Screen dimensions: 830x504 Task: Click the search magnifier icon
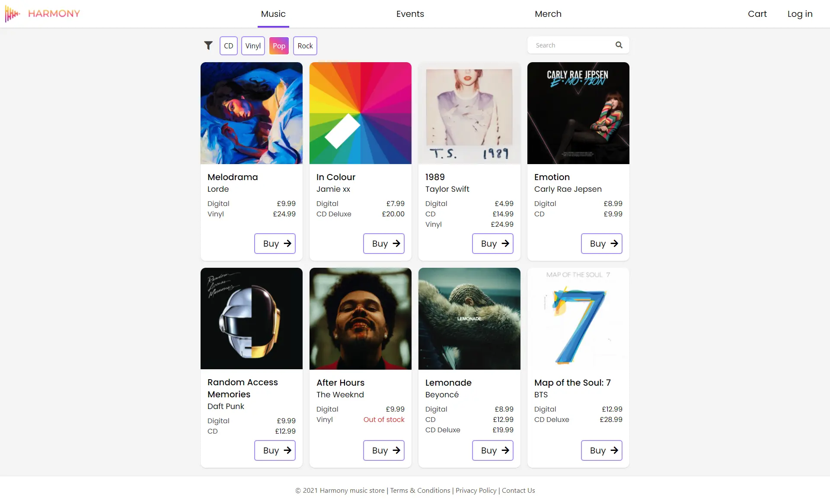tap(619, 45)
